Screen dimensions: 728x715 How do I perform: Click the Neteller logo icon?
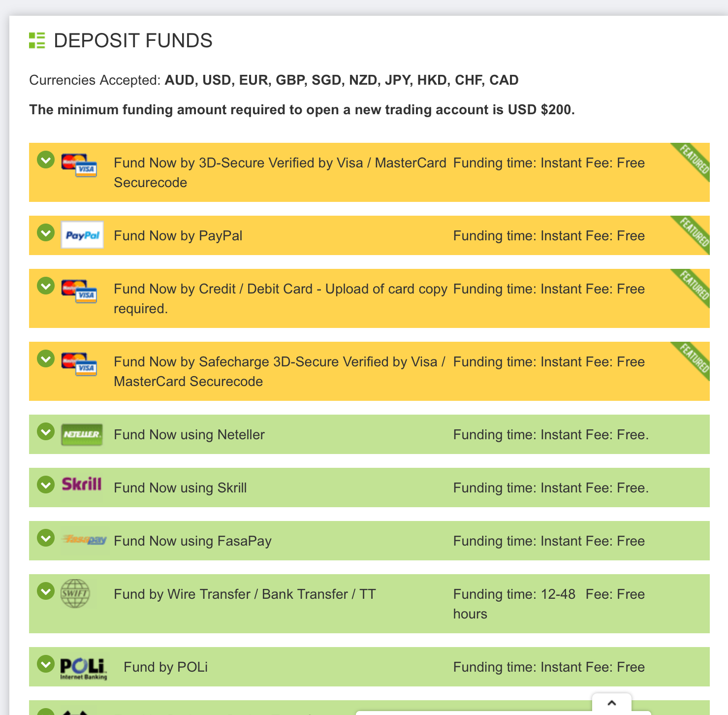[x=82, y=435]
